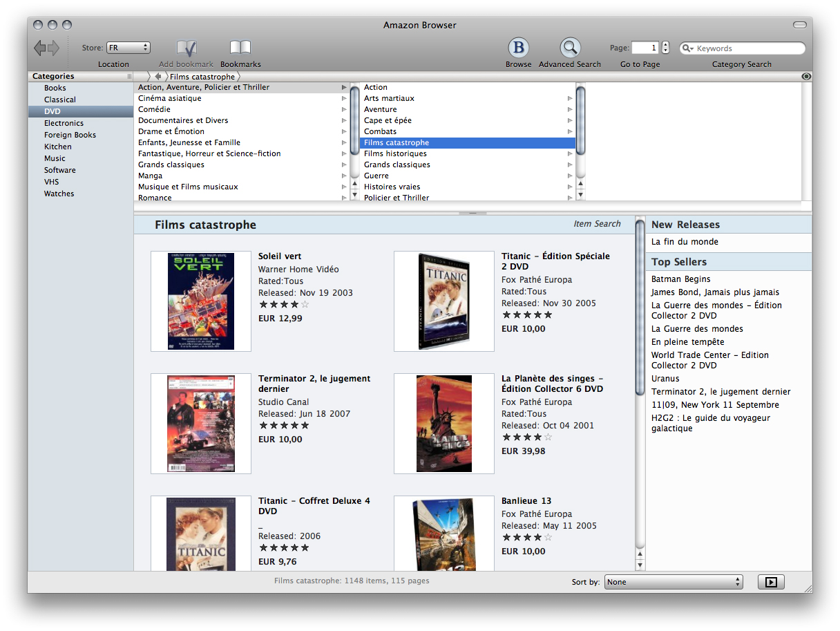840x631 pixels.
Task: Expand the Arts martiaux arrow
Action: (570, 98)
